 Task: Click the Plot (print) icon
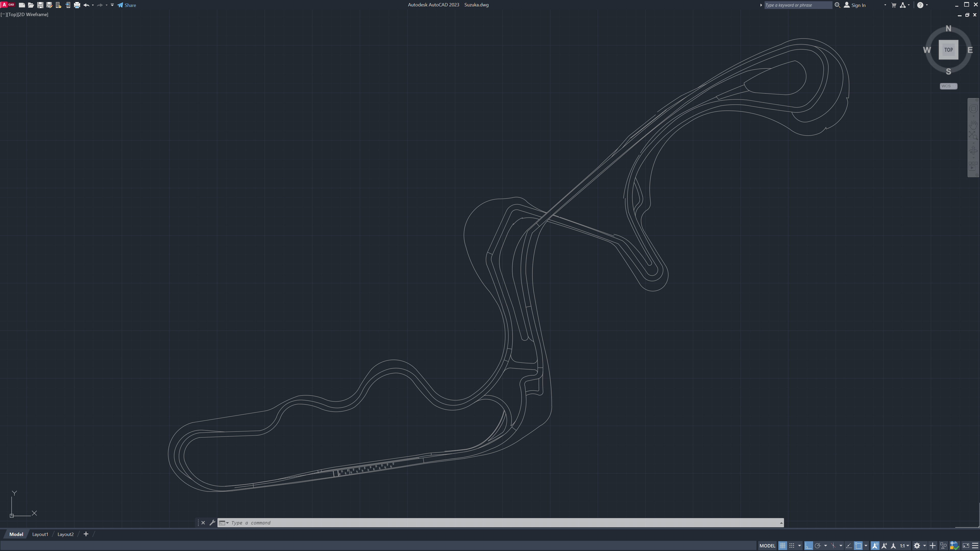tap(77, 5)
